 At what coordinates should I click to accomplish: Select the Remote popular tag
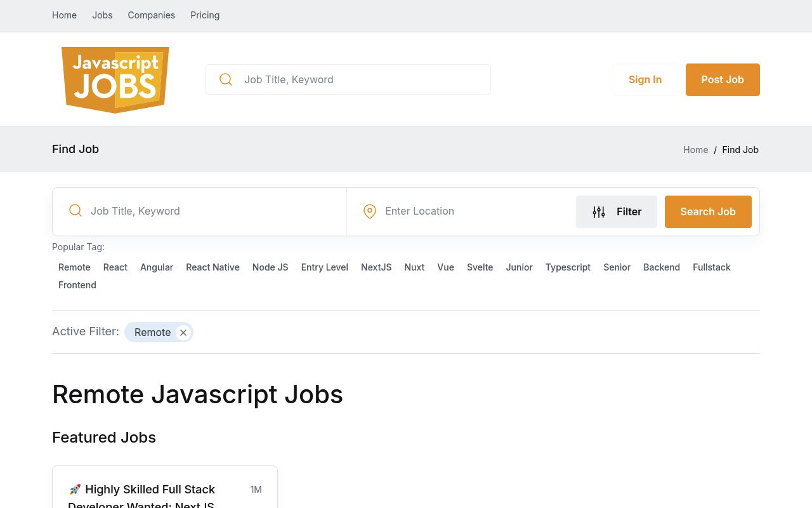74,267
